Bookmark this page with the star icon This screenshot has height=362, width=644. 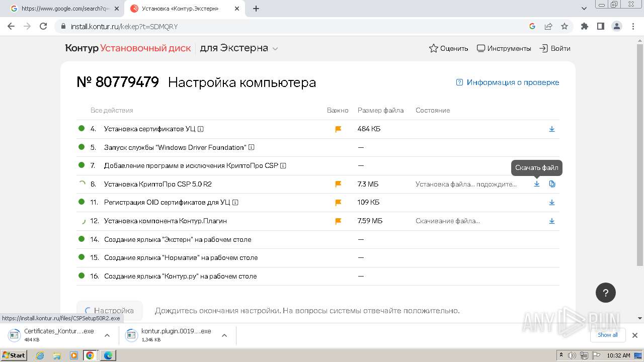point(565,26)
